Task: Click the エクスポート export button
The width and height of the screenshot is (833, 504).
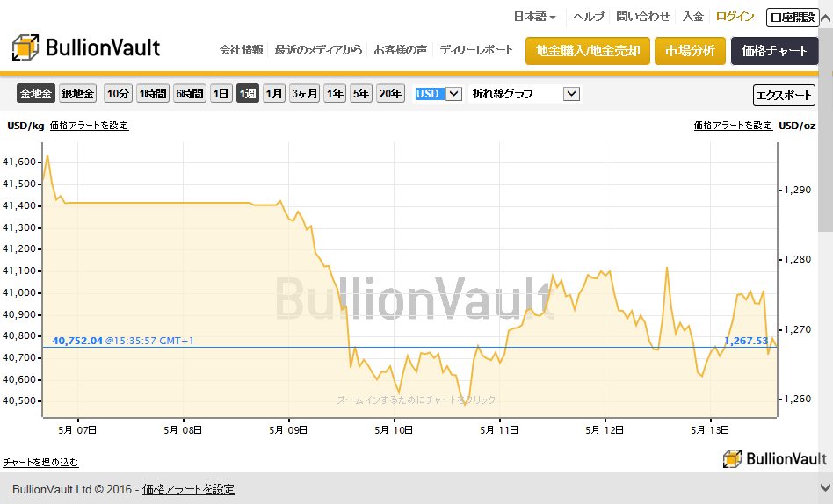Action: tap(784, 95)
